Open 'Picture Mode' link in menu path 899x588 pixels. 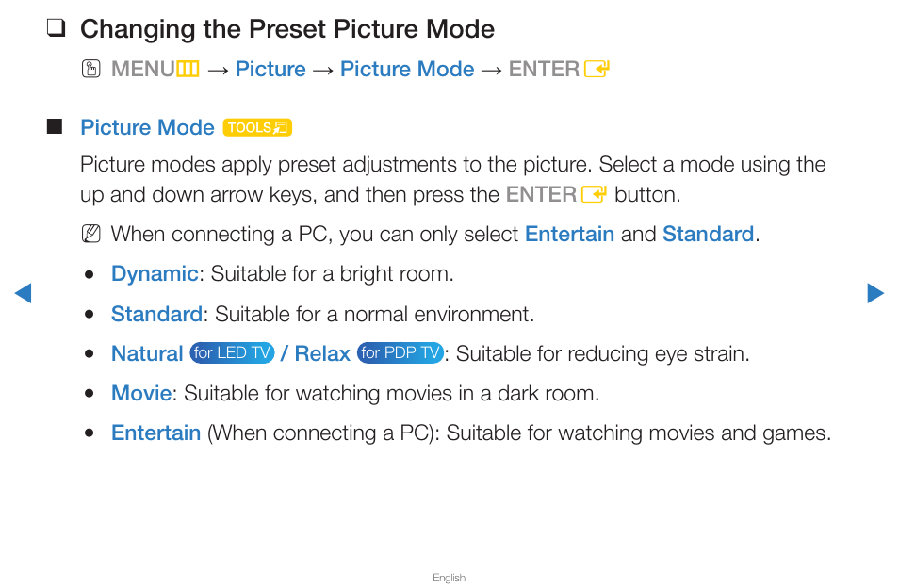[407, 70]
